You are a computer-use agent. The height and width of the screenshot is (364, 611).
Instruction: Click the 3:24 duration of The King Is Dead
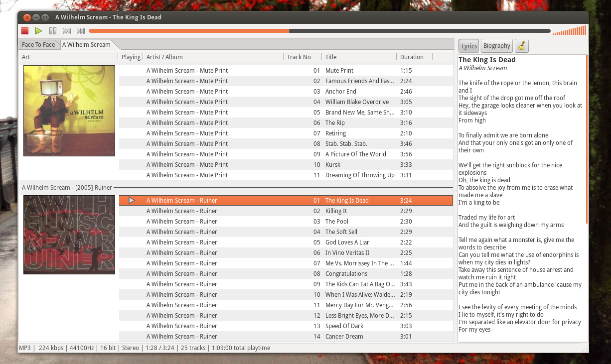[406, 201]
